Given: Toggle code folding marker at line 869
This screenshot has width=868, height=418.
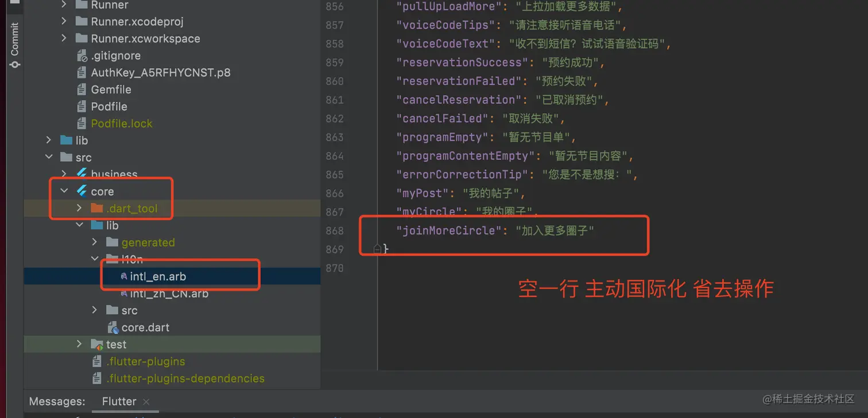Looking at the screenshot, I should click(x=378, y=249).
